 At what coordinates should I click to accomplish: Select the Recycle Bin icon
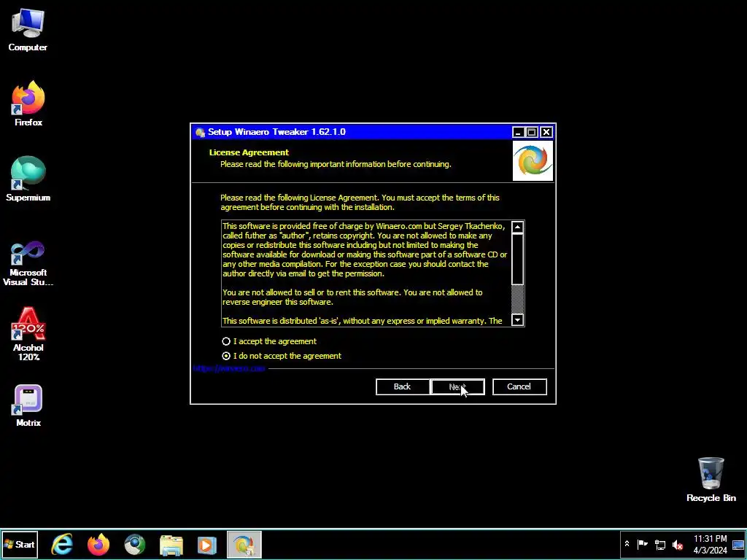click(x=711, y=480)
